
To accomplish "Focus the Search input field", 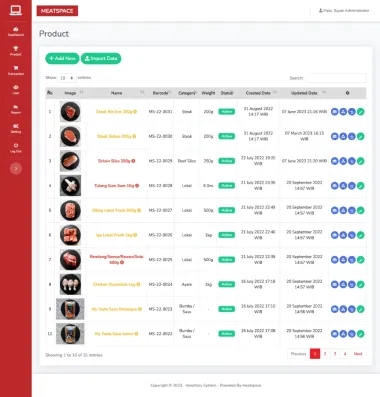I will click(x=336, y=78).
